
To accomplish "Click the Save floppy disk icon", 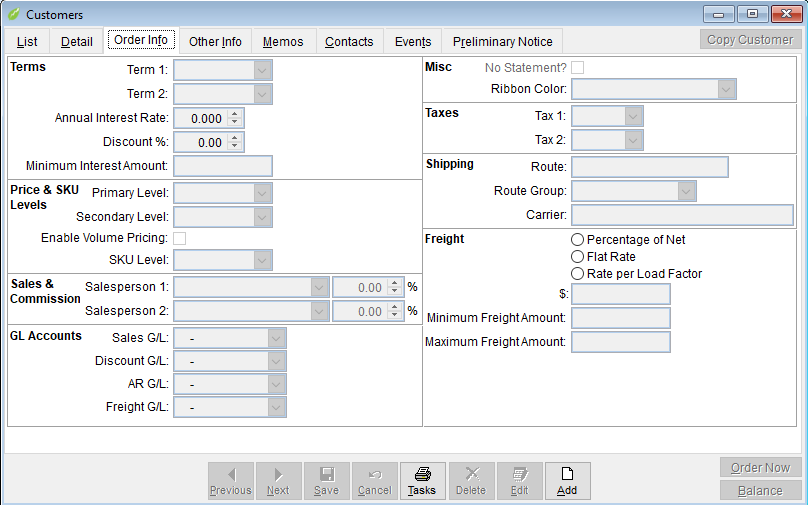I will 326,474.
